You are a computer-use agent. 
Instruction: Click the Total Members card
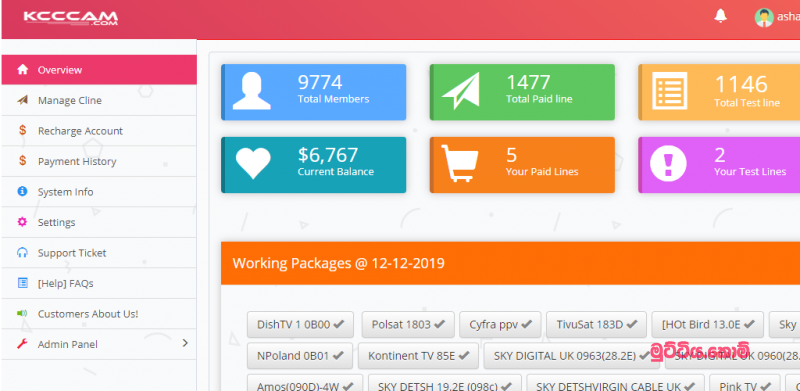[x=314, y=92]
